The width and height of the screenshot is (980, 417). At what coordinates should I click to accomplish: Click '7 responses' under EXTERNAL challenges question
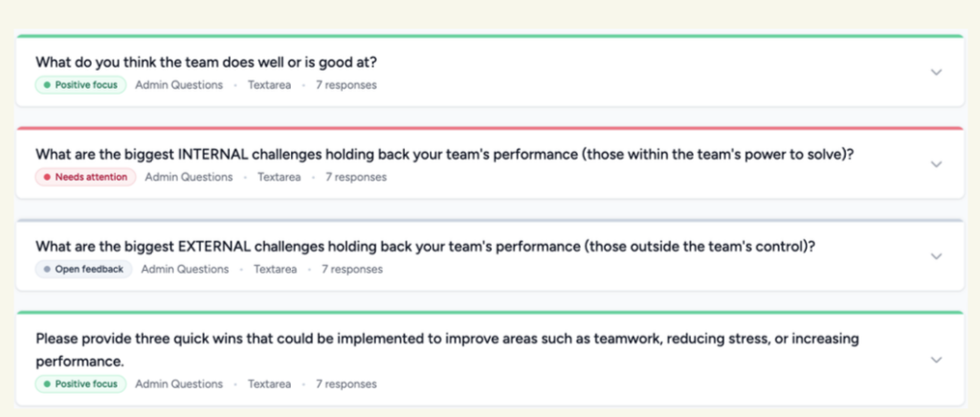coord(351,270)
